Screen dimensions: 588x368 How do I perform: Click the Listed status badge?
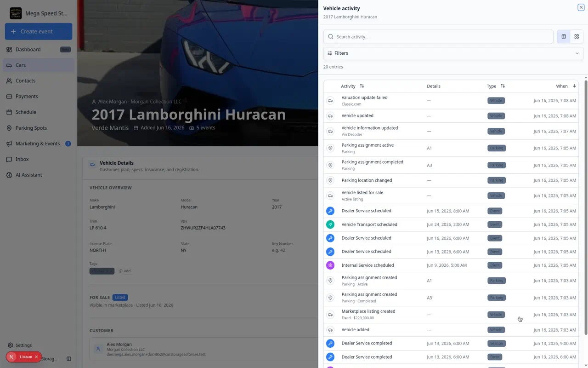tap(120, 297)
